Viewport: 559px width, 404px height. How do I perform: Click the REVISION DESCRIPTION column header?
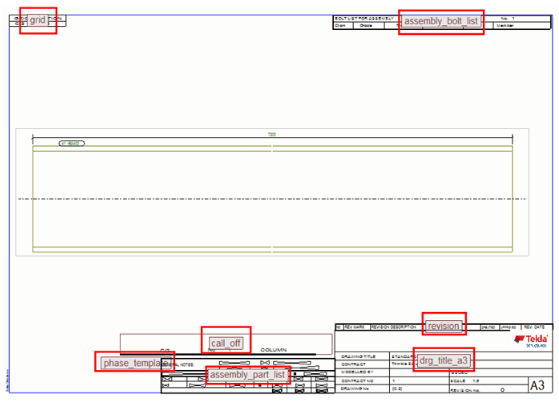point(394,327)
